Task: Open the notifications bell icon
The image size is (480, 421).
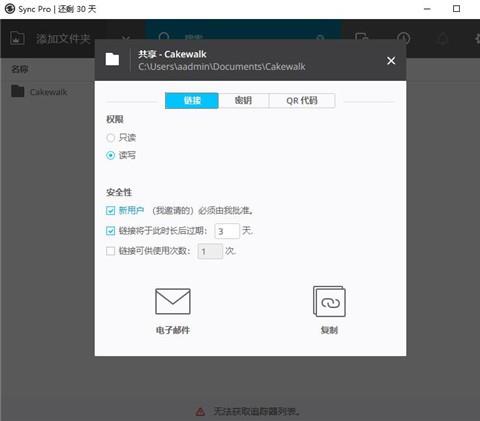Action: click(x=443, y=39)
